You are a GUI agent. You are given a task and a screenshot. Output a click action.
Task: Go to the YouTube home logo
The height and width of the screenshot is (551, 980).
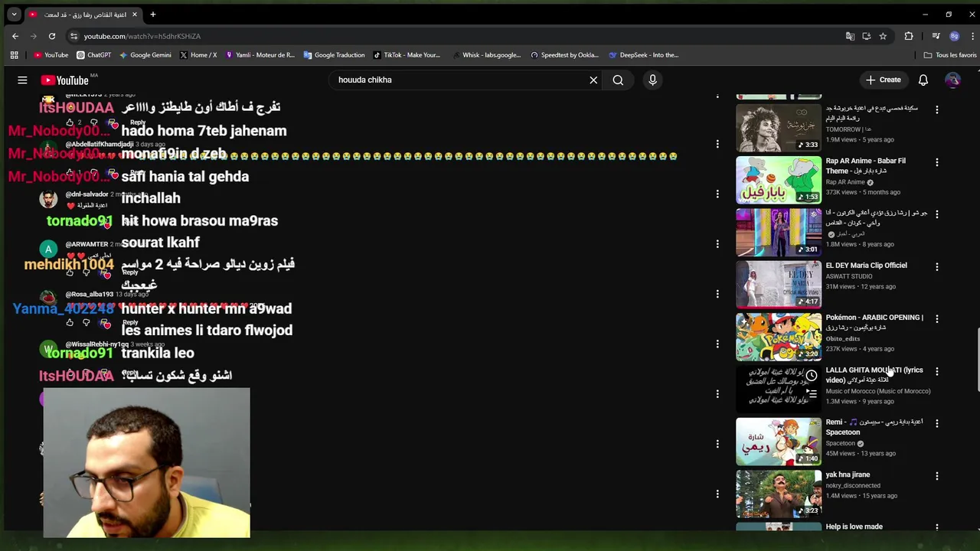65,80
